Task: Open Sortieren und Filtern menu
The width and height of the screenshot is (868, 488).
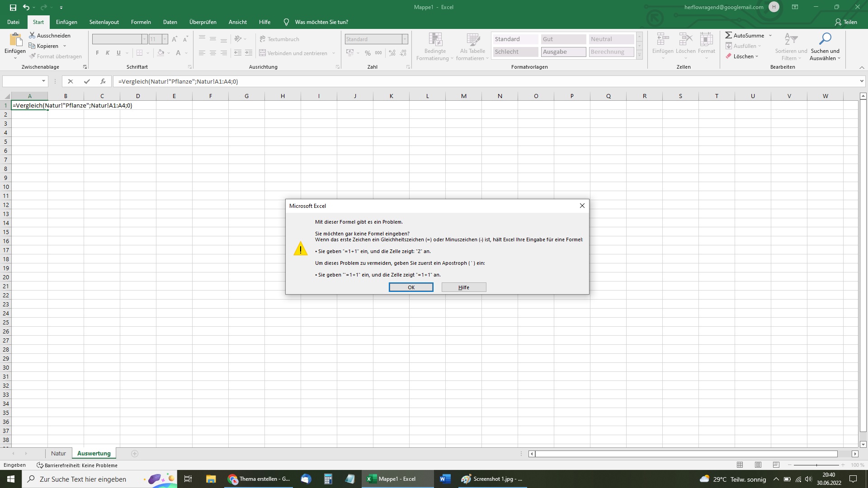Action: [791, 47]
